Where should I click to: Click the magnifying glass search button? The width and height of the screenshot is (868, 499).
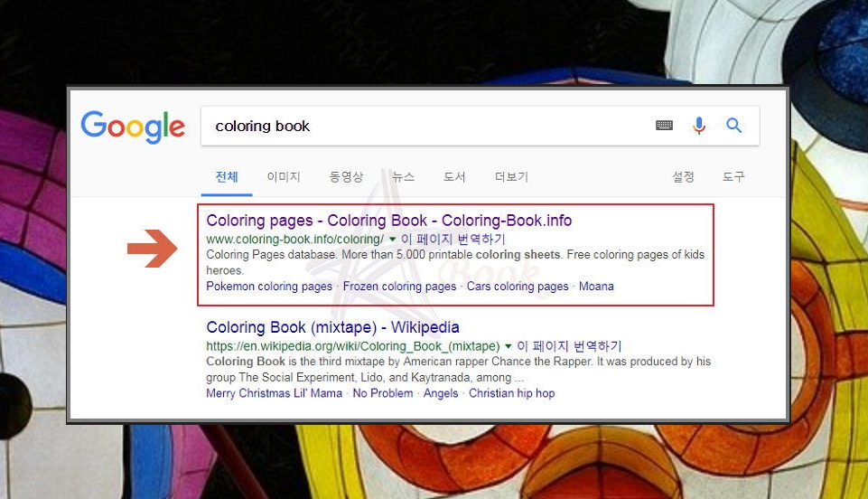(734, 125)
